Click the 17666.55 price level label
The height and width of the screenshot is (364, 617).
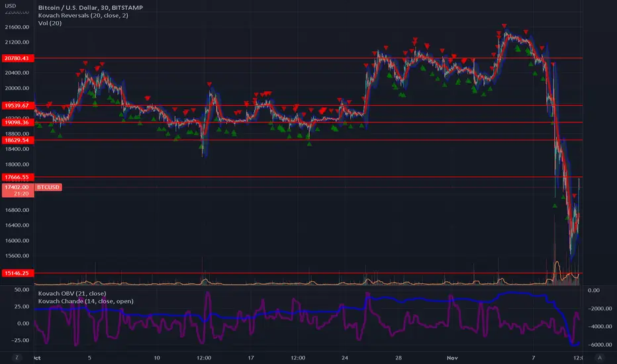point(18,177)
